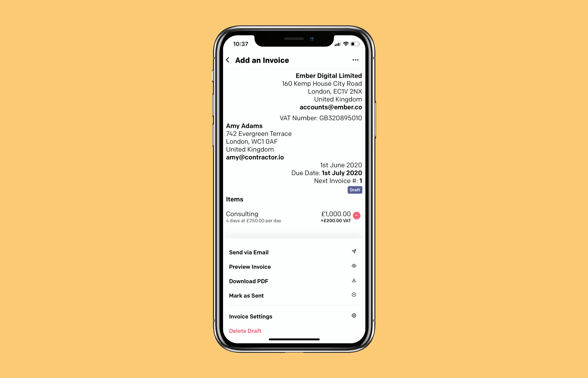
Task: Click the three-dot overflow menu icon
Action: [x=356, y=60]
